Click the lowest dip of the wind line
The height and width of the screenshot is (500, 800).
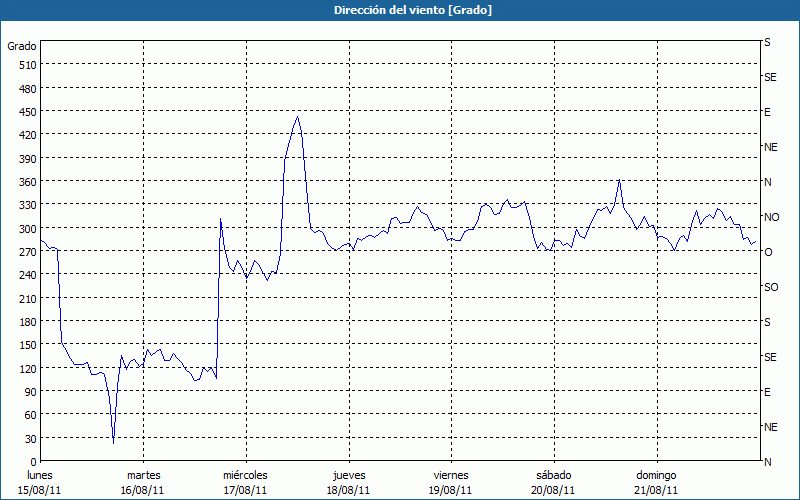pos(113,441)
